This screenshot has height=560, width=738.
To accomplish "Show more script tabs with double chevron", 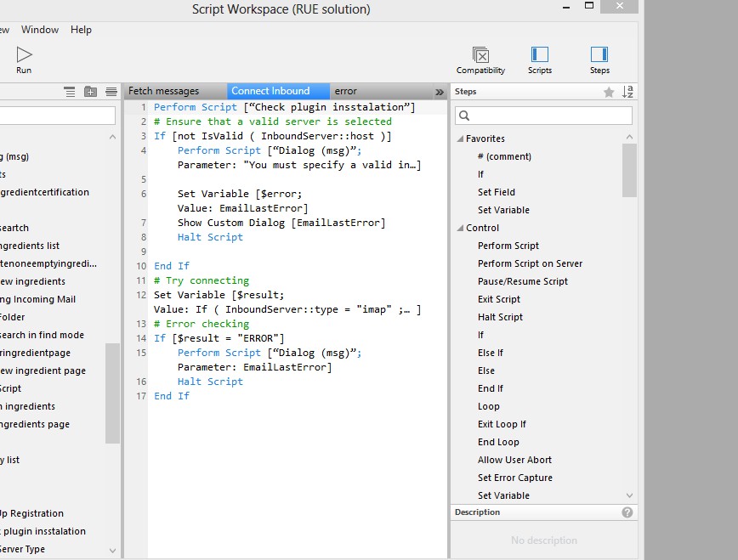I will [x=440, y=92].
